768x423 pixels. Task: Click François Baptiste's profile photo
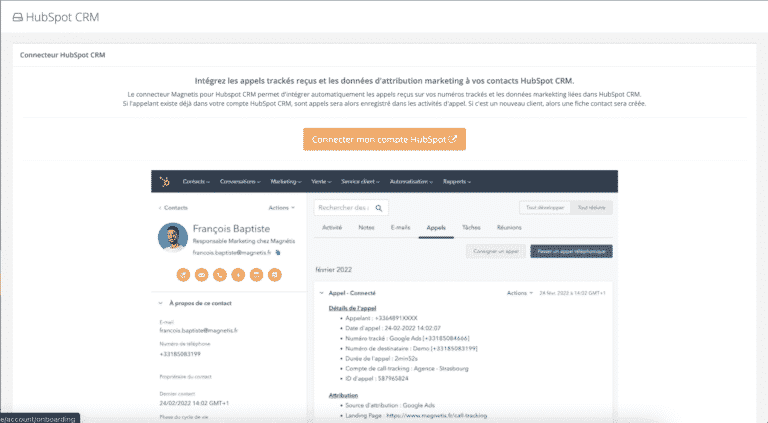173,237
